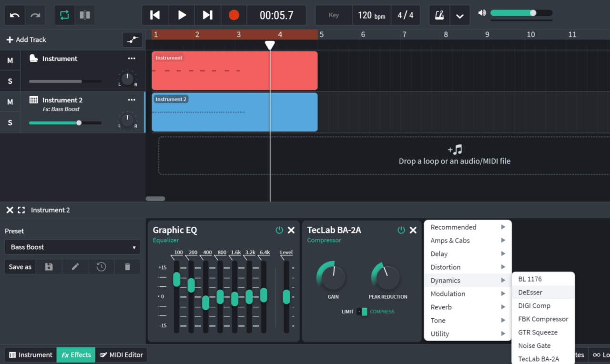Image resolution: width=610 pixels, height=364 pixels.
Task: Mute the Instrument track
Action: coord(10,60)
